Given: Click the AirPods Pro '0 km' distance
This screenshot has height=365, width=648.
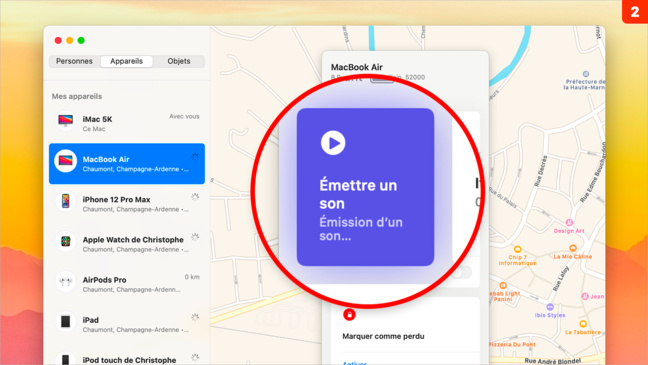Looking at the screenshot, I should (x=192, y=277).
